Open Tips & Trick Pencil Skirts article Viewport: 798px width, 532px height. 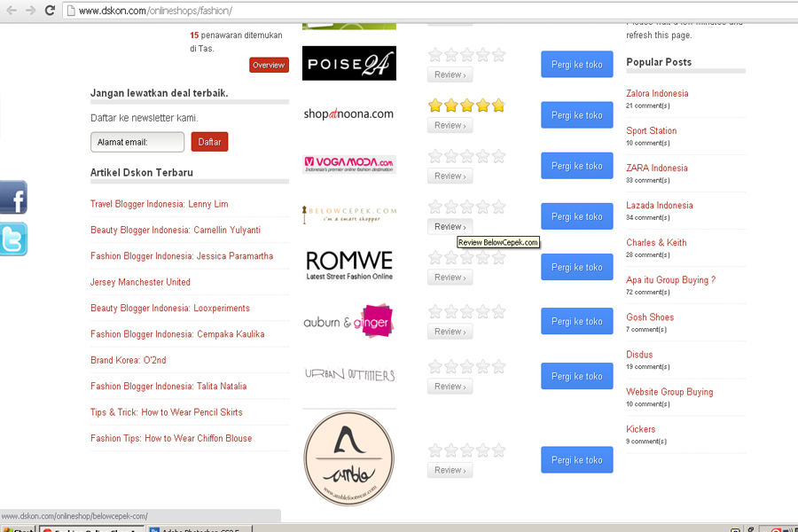click(x=167, y=412)
